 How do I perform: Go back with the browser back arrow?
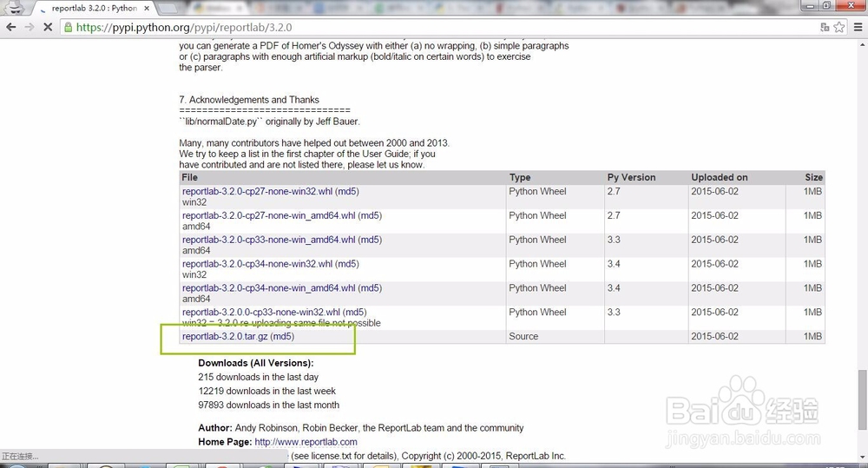click(x=11, y=27)
